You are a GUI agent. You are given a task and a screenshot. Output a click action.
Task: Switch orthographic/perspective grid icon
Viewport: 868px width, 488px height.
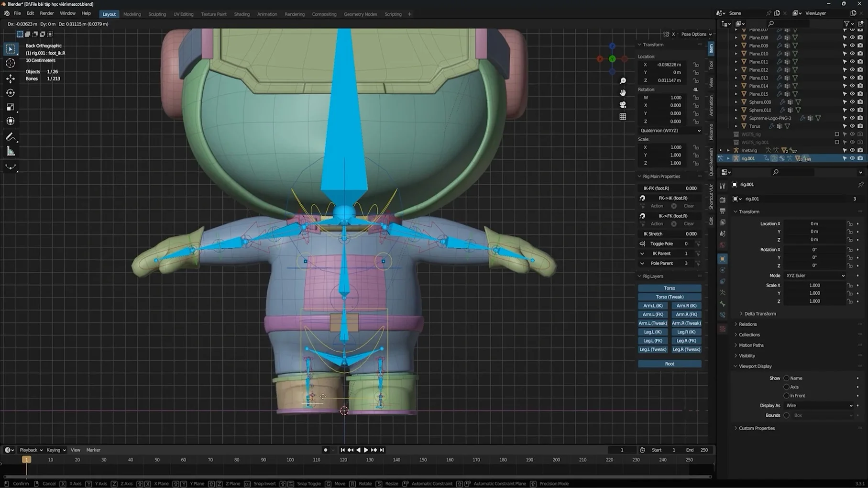click(x=623, y=117)
